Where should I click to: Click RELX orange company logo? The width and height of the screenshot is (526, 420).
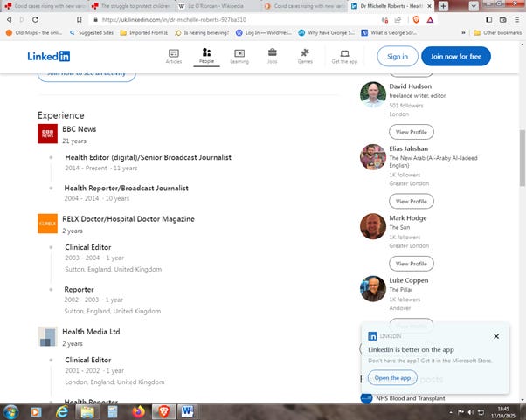point(47,224)
